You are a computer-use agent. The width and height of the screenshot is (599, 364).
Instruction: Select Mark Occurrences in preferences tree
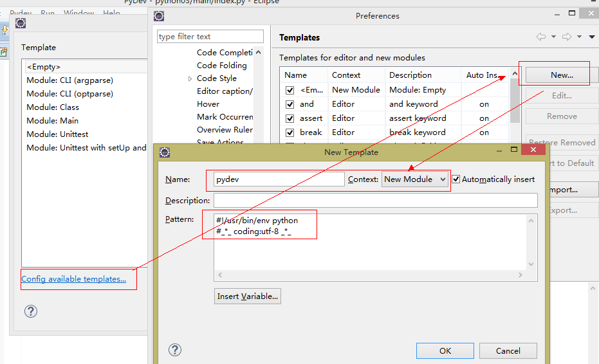click(225, 117)
